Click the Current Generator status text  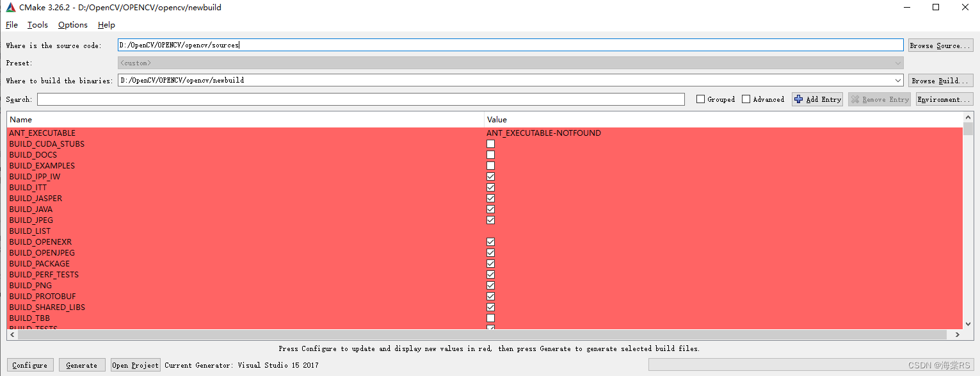coord(241,365)
